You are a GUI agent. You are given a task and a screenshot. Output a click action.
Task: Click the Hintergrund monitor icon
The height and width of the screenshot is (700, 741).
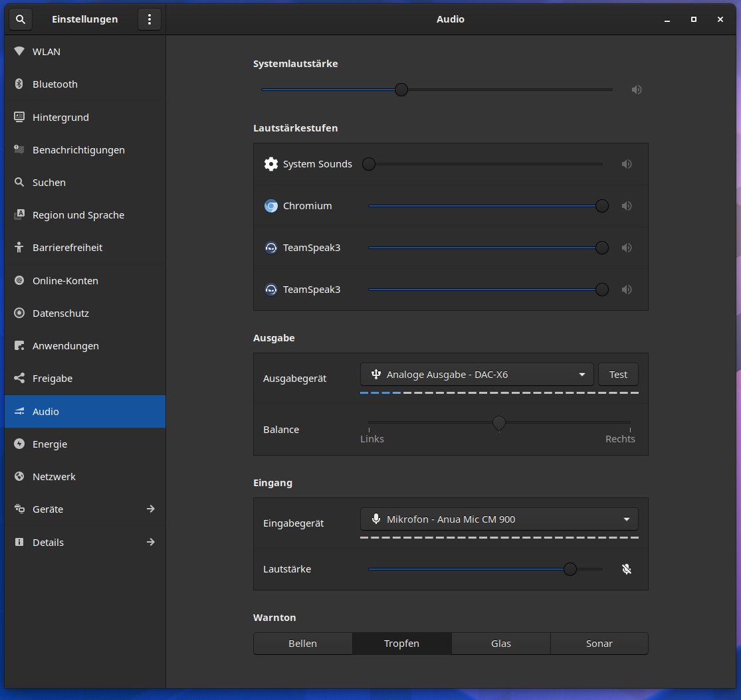pos(19,117)
